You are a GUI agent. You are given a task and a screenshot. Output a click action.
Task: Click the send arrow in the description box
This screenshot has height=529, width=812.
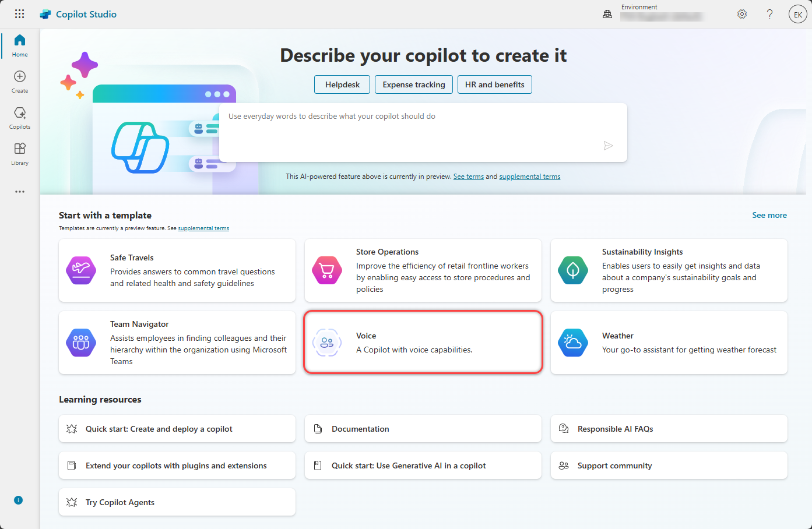click(x=608, y=146)
